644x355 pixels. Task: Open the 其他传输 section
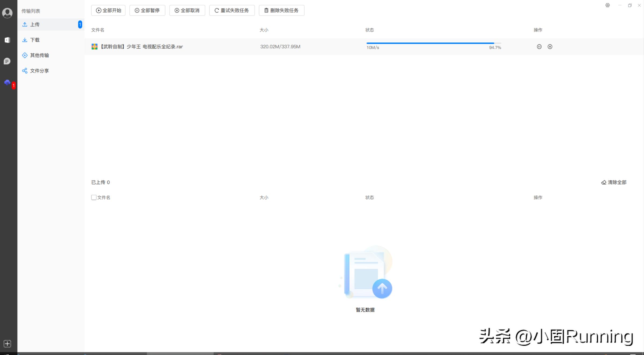[39, 55]
